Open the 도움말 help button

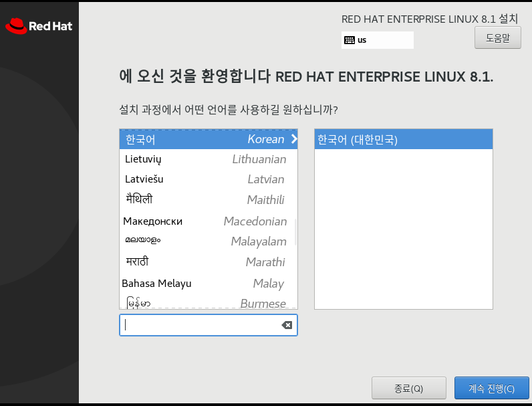point(497,37)
